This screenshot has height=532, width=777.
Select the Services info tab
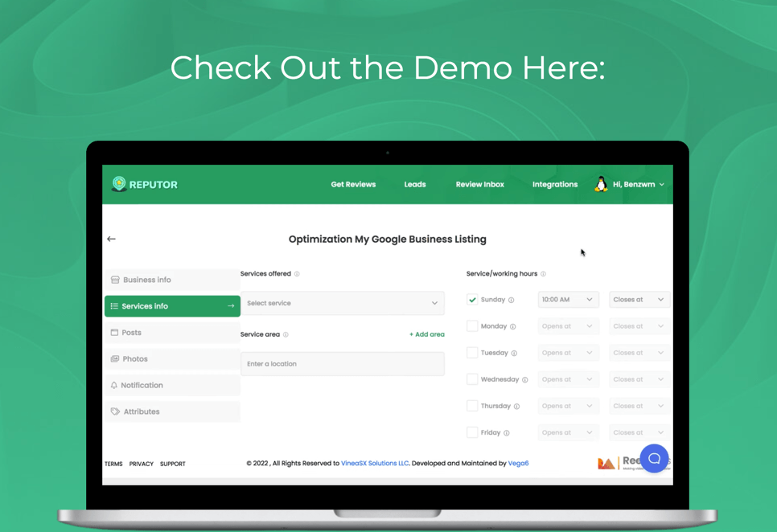click(x=172, y=306)
